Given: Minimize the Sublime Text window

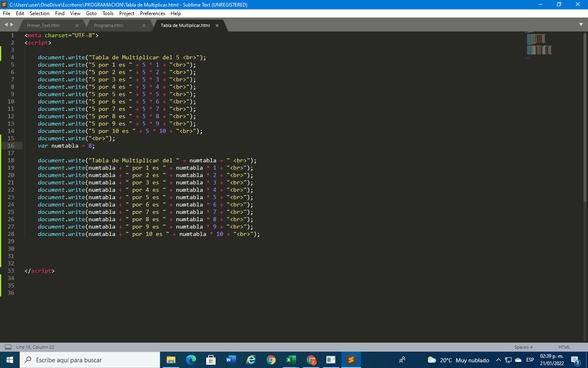Looking at the screenshot, I should pos(540,4).
